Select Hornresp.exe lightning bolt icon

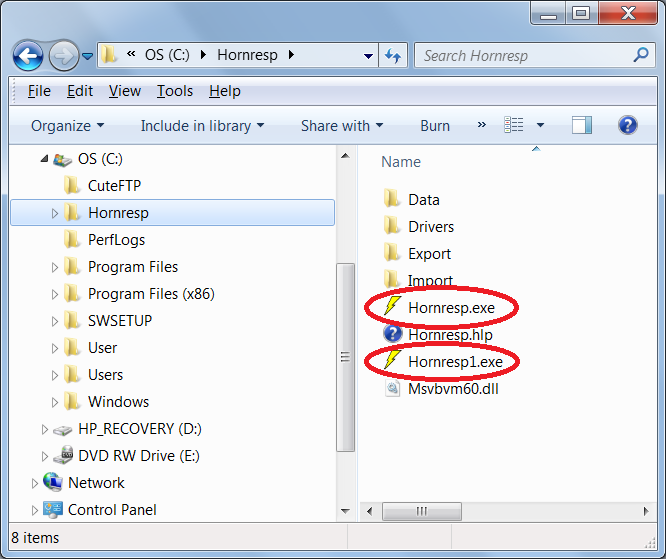pyautogui.click(x=392, y=306)
